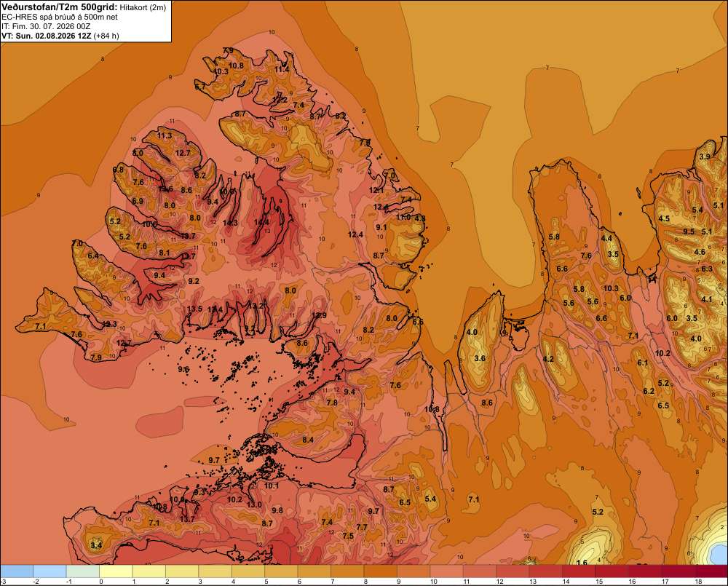Select the 11.4 temperature label in Hornstrandir
Image resolution: width=728 pixels, height=586 pixels.
tap(281, 70)
